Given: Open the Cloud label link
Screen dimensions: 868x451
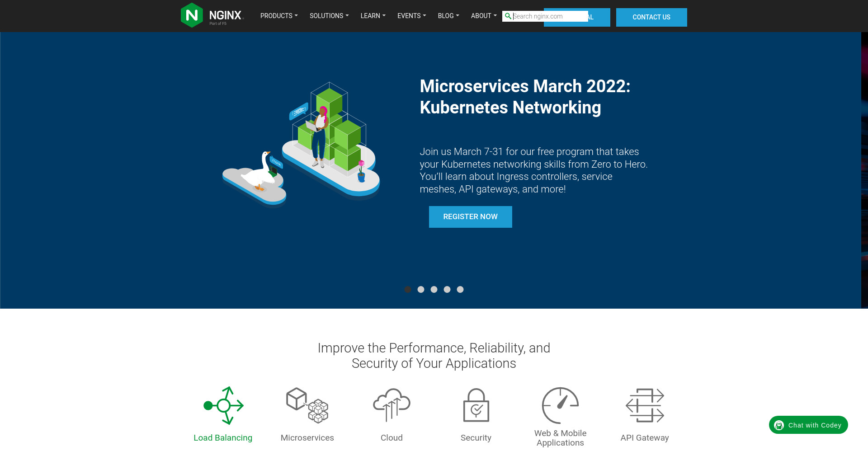Looking at the screenshot, I should (x=392, y=438).
